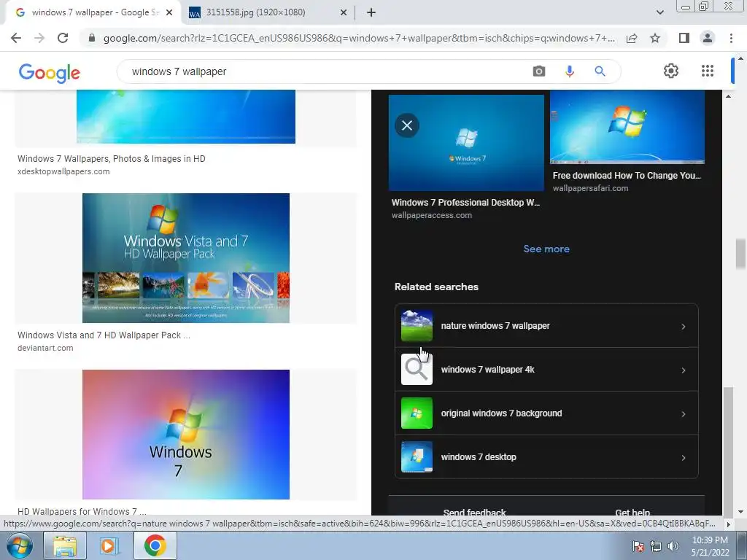Click Get help button
747x560 pixels.
[632, 513]
